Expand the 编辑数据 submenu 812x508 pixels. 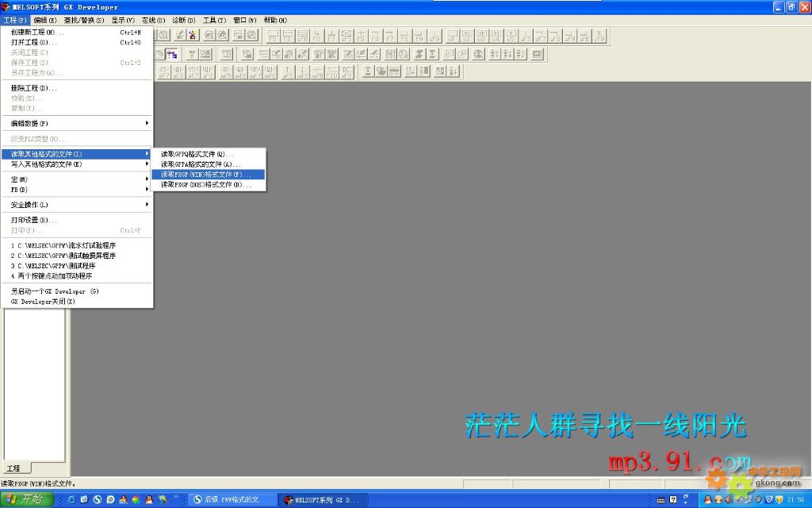click(x=77, y=123)
